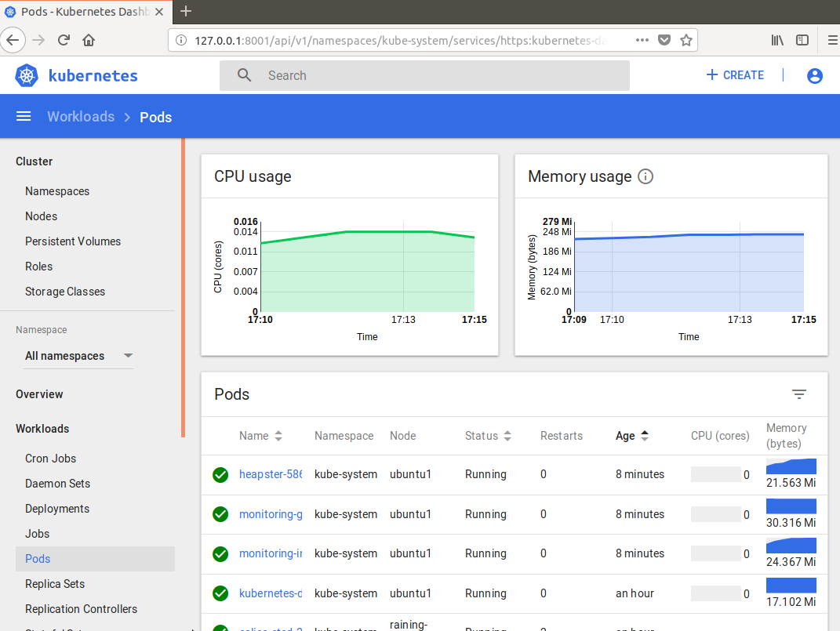Click monitoring-i pod green status checkmark
This screenshot has height=631, width=840.
(220, 554)
